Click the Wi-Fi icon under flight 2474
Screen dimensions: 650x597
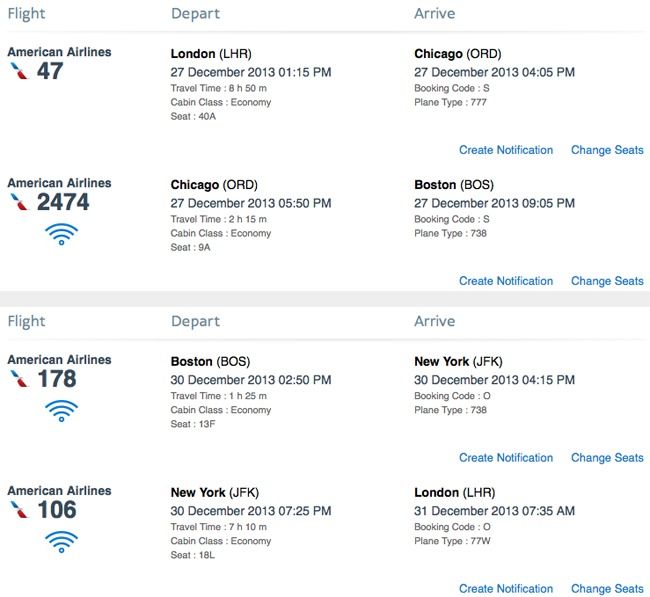[61, 234]
